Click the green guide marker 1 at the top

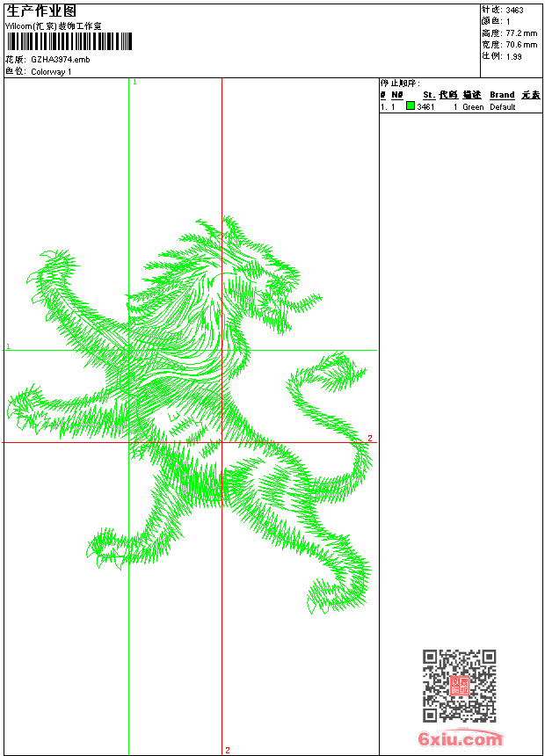click(x=134, y=83)
